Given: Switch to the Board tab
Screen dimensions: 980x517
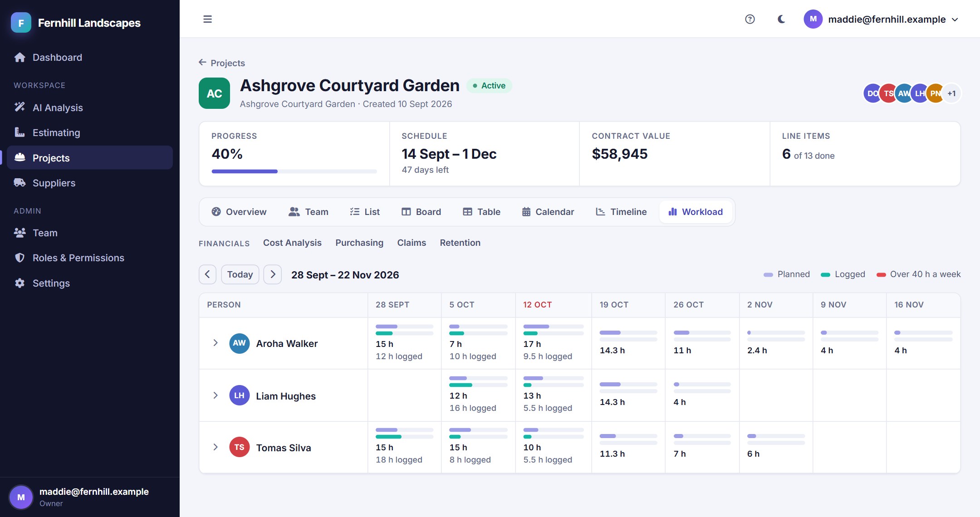Looking at the screenshot, I should (x=421, y=212).
